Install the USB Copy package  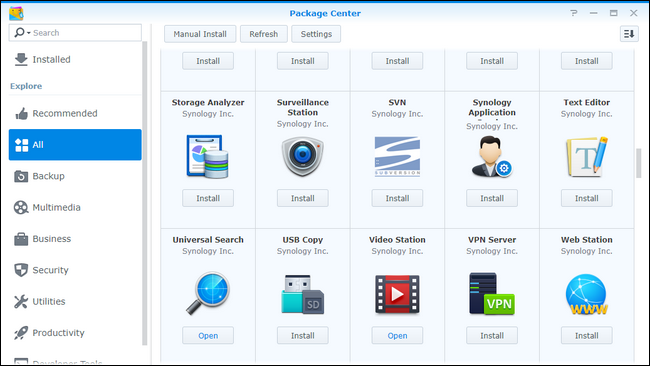coord(303,335)
